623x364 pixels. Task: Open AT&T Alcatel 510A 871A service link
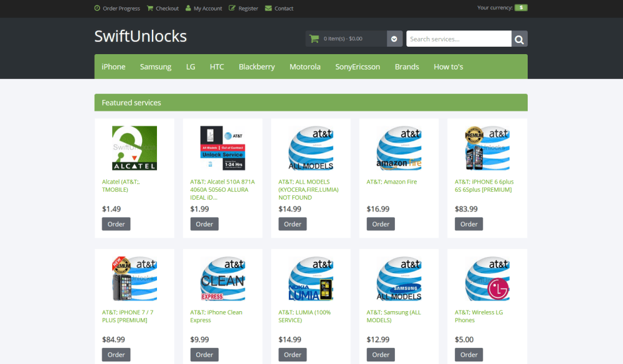(x=222, y=190)
